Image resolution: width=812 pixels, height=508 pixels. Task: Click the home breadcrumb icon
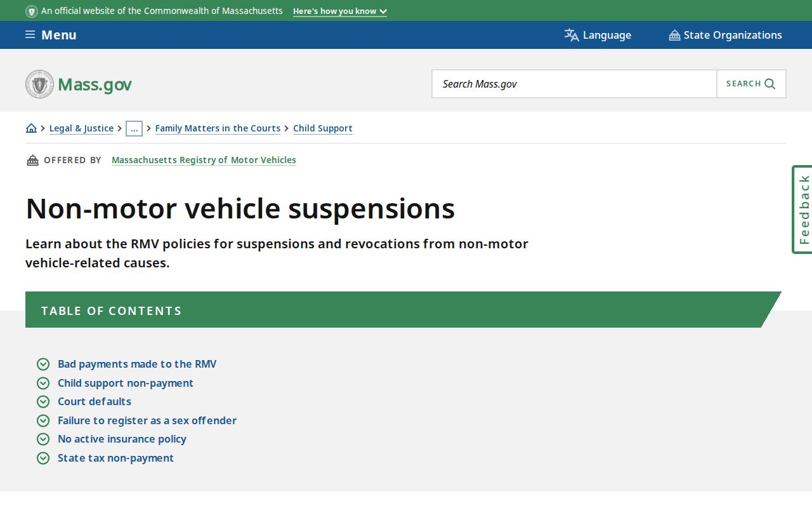pyautogui.click(x=31, y=128)
